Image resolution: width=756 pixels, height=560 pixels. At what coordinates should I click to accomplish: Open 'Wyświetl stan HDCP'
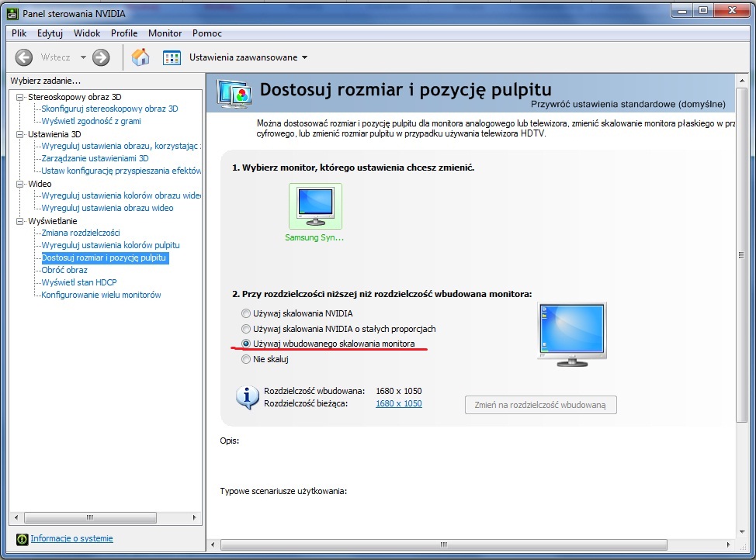[x=79, y=282]
